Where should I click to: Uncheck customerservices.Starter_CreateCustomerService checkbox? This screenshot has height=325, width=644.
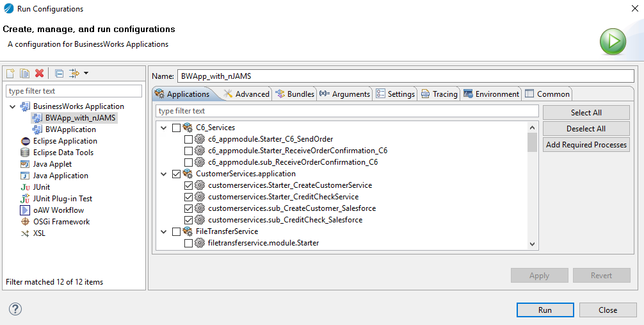click(188, 185)
